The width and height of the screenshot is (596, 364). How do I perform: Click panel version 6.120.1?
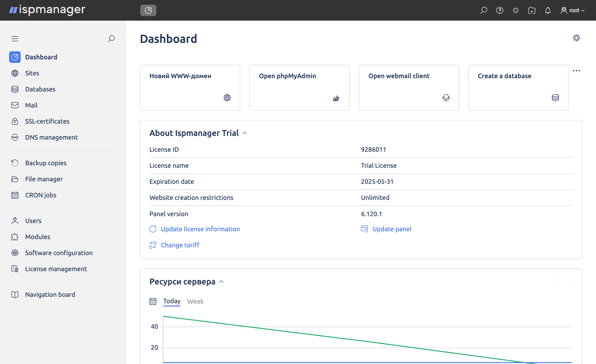point(371,214)
